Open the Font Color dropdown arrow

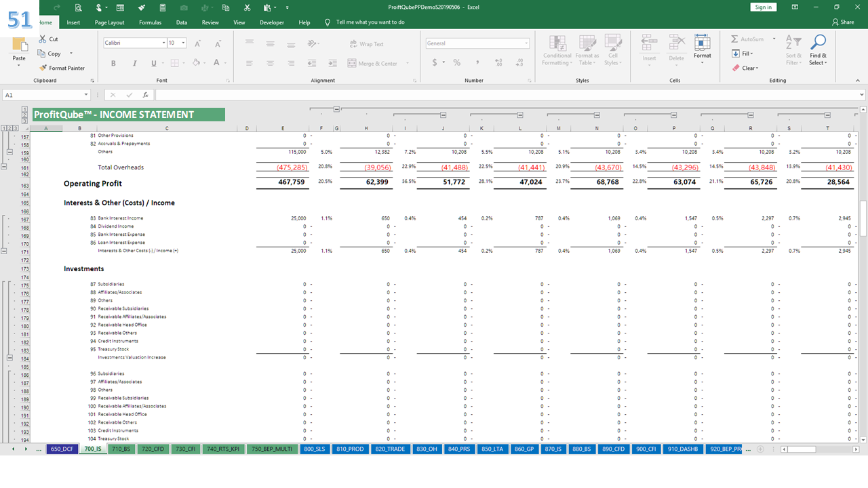(x=225, y=64)
